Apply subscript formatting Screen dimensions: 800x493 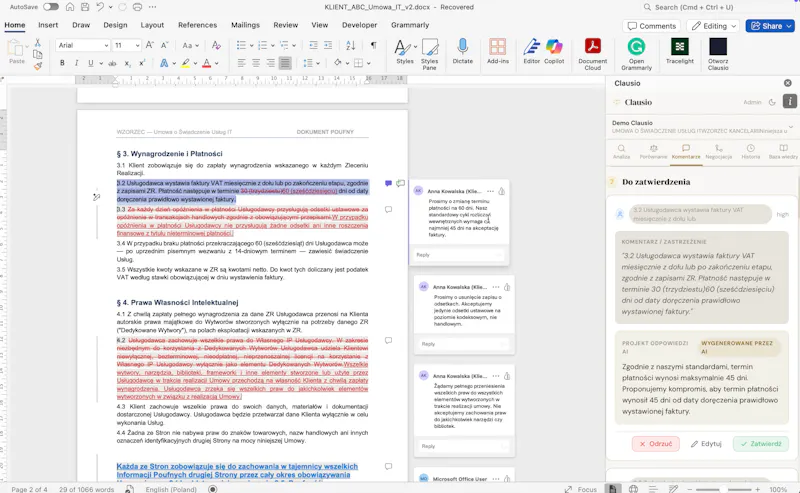click(128, 63)
